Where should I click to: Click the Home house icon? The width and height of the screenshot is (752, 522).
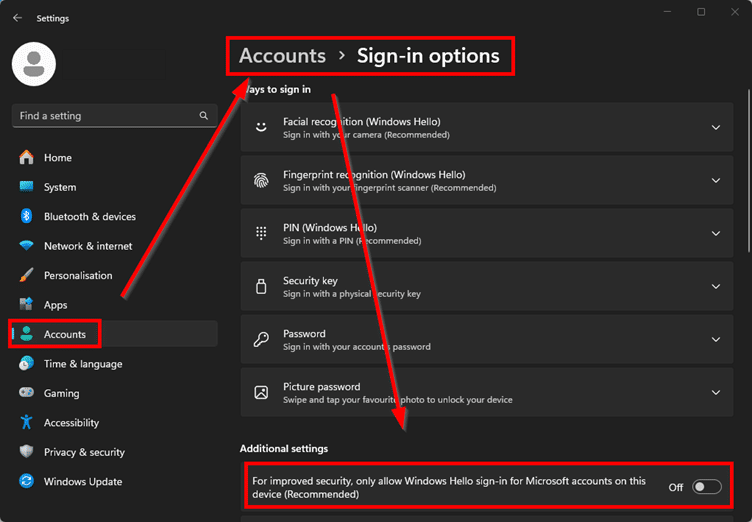(26, 157)
